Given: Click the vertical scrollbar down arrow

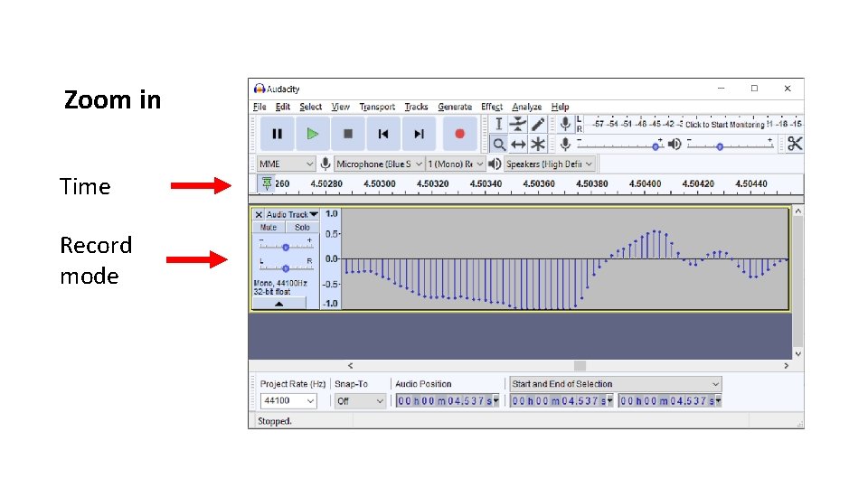Looking at the screenshot, I should coord(797,353).
